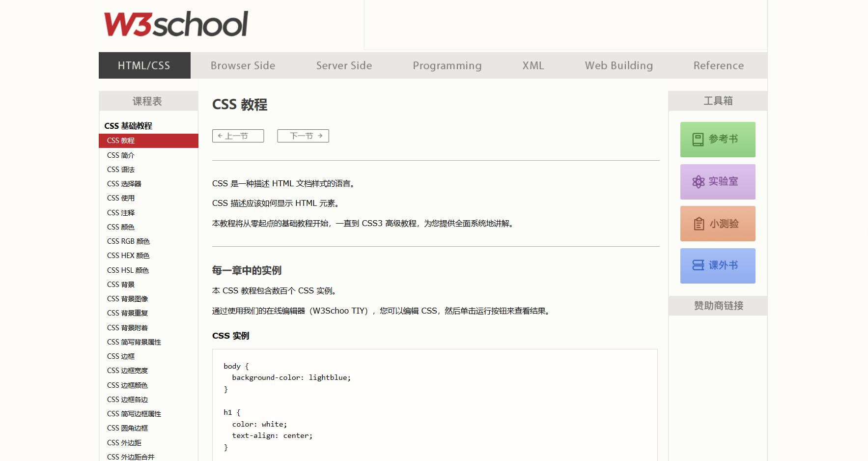The width and height of the screenshot is (868, 461).
Task: Switch to the HTML/CSS tab
Action: click(144, 65)
